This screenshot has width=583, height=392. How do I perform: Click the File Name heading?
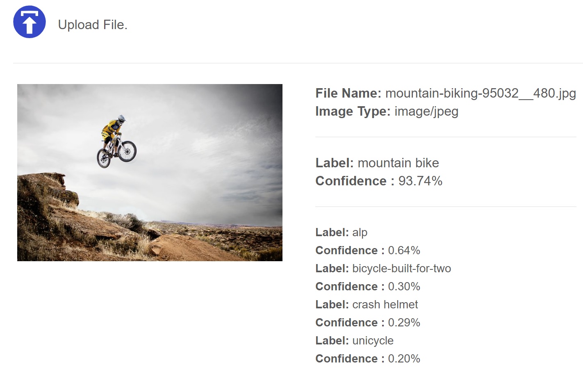348,93
